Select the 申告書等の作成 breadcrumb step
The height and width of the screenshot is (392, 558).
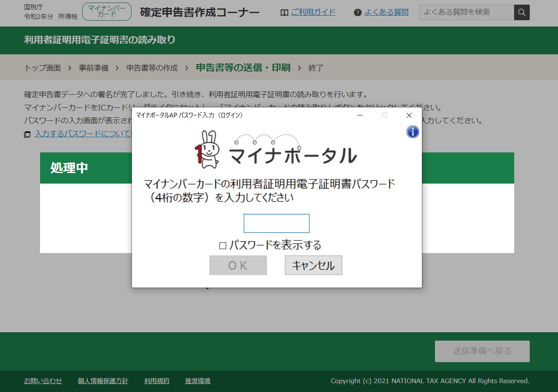pos(152,68)
